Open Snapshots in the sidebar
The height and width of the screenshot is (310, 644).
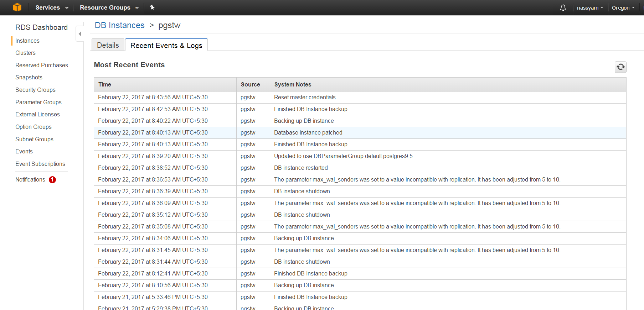29,77
